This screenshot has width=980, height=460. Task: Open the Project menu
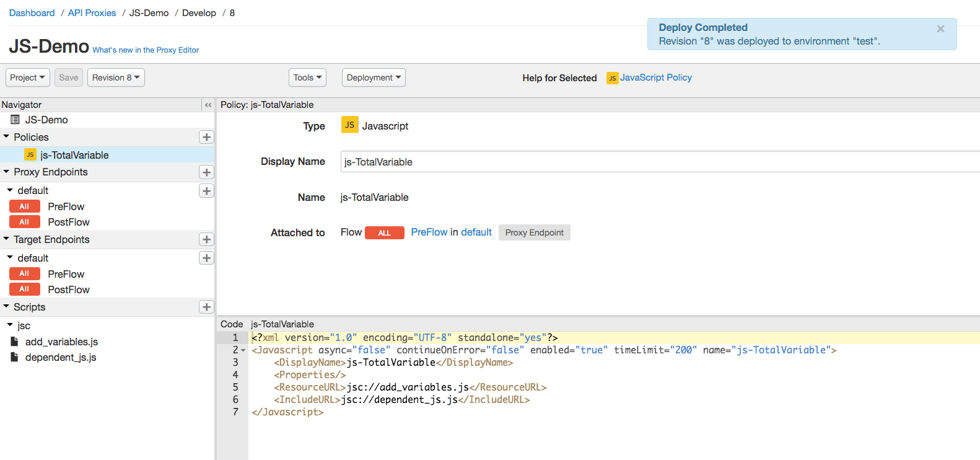pyautogui.click(x=27, y=77)
